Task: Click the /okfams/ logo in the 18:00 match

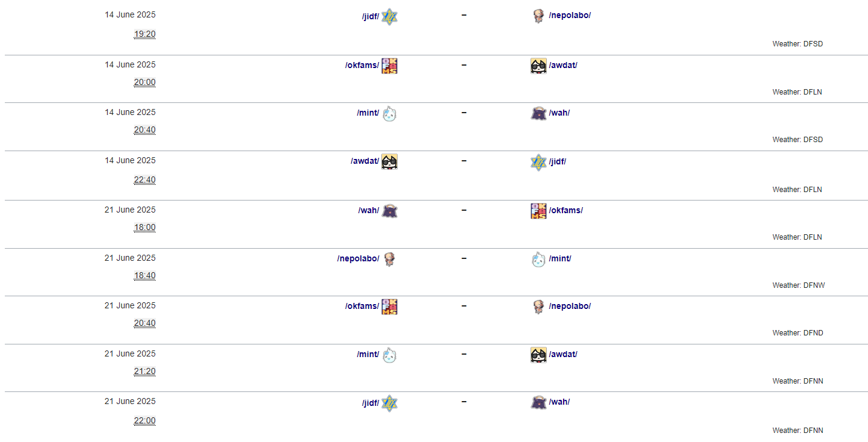Action: pyautogui.click(x=538, y=211)
